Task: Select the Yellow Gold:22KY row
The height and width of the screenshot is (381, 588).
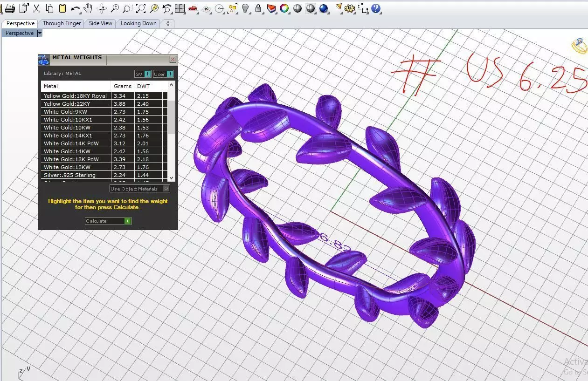Action: (104, 104)
